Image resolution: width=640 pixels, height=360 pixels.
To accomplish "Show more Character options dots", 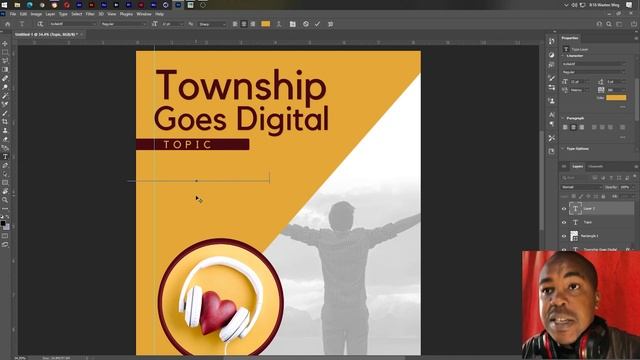I will coord(622,107).
